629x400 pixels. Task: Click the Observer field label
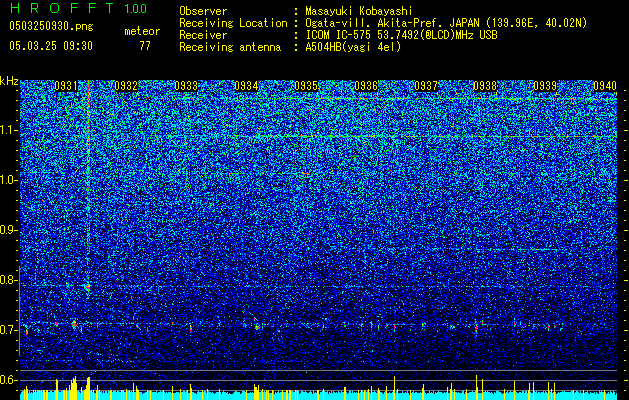click(203, 11)
